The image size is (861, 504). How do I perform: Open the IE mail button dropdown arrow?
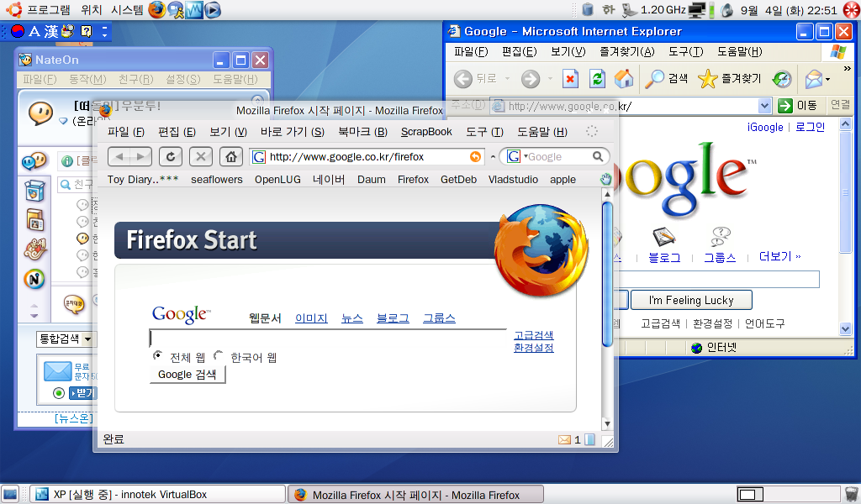click(827, 80)
